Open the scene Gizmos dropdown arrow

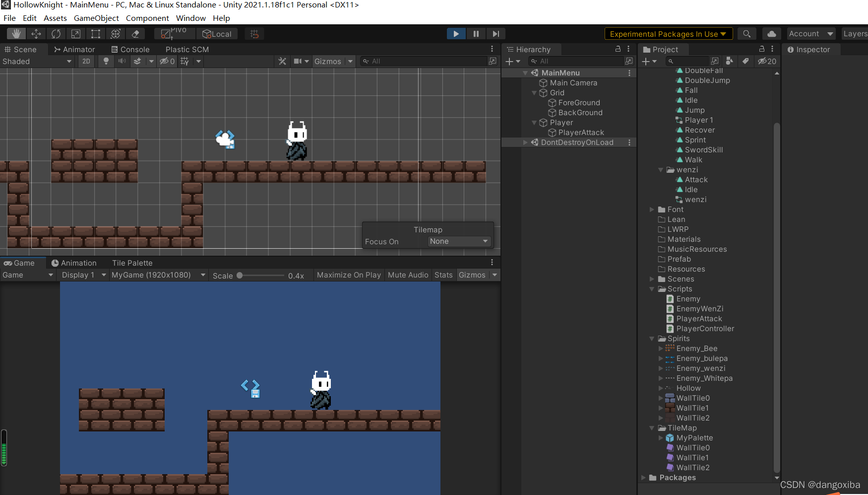coord(350,62)
